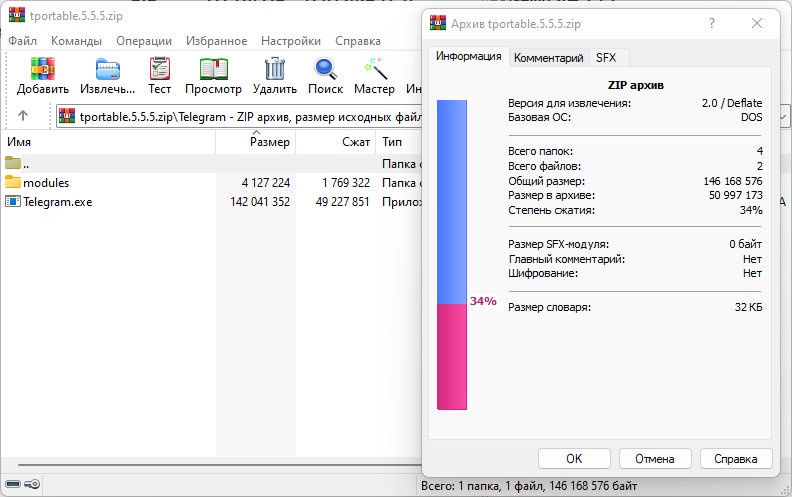Sort by the Имя column header
The height and width of the screenshot is (497, 792).
(108, 142)
